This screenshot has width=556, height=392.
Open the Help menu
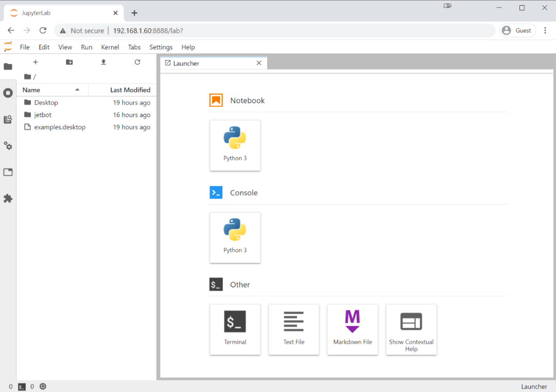(x=188, y=47)
